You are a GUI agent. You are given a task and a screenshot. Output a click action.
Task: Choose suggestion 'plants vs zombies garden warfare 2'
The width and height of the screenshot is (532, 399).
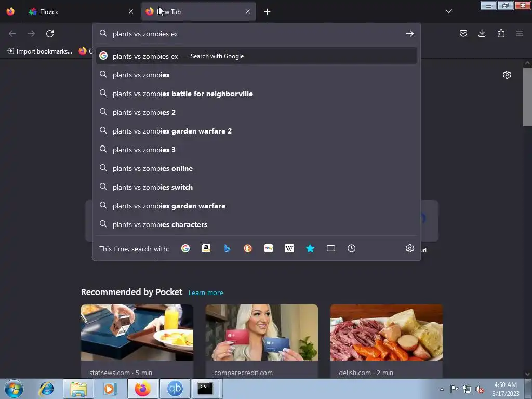click(257, 131)
